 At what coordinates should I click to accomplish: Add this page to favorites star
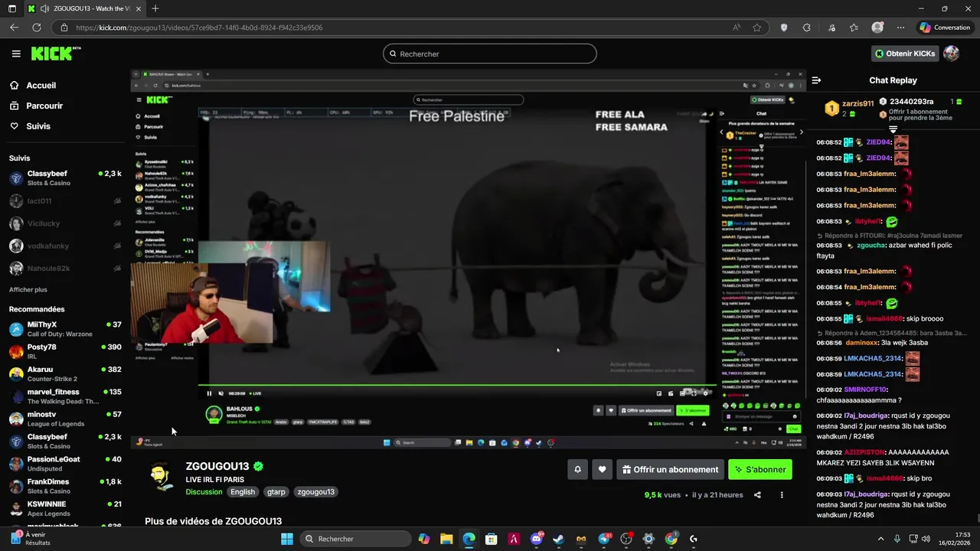757,28
